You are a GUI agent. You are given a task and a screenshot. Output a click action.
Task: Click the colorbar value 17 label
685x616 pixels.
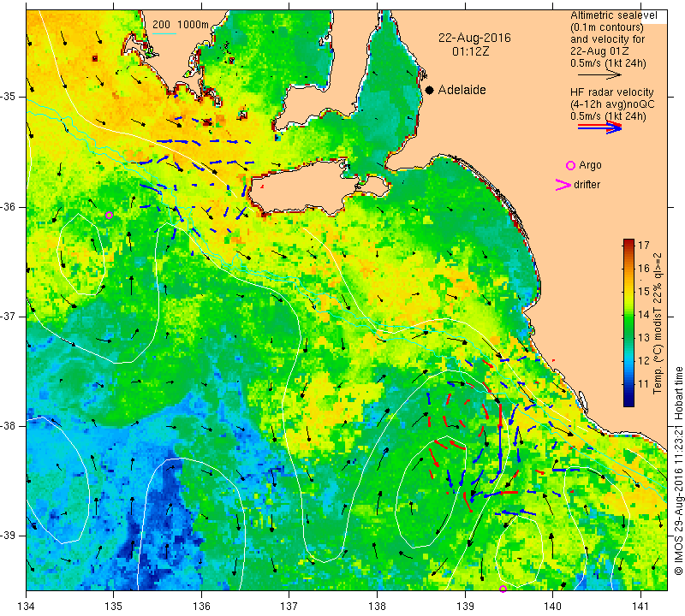(x=644, y=245)
